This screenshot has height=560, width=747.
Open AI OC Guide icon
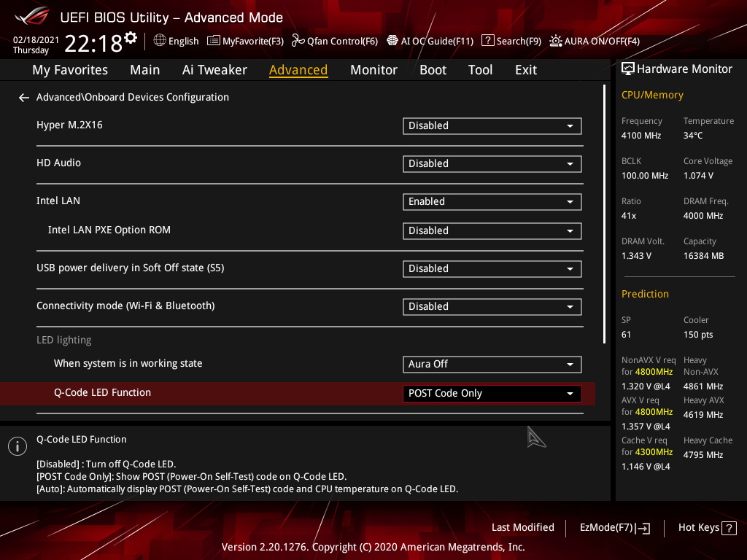392,41
